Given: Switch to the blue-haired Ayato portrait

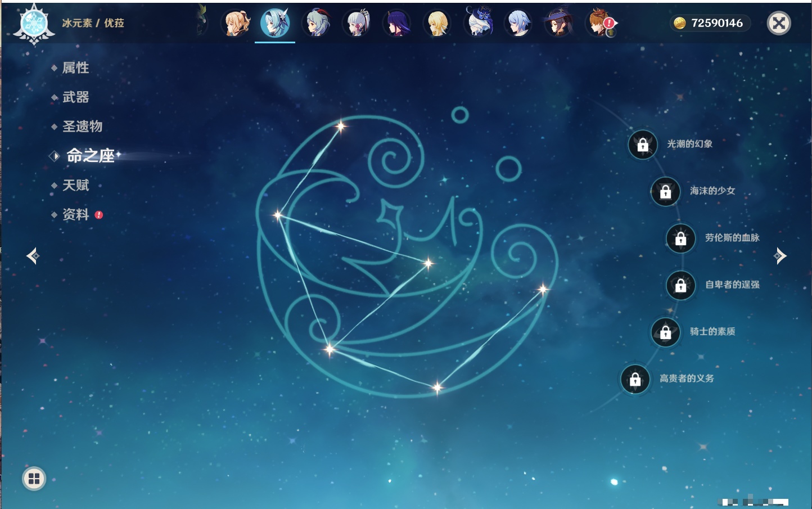Looking at the screenshot, I should (518, 23).
